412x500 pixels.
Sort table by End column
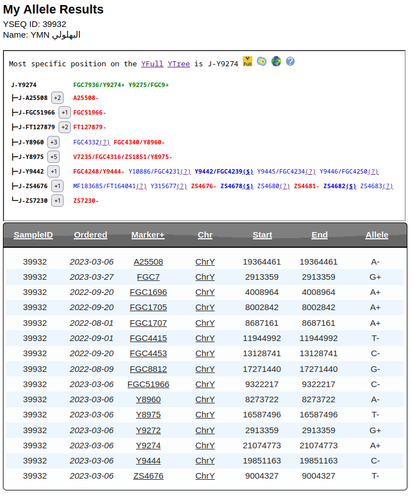pos(319,235)
